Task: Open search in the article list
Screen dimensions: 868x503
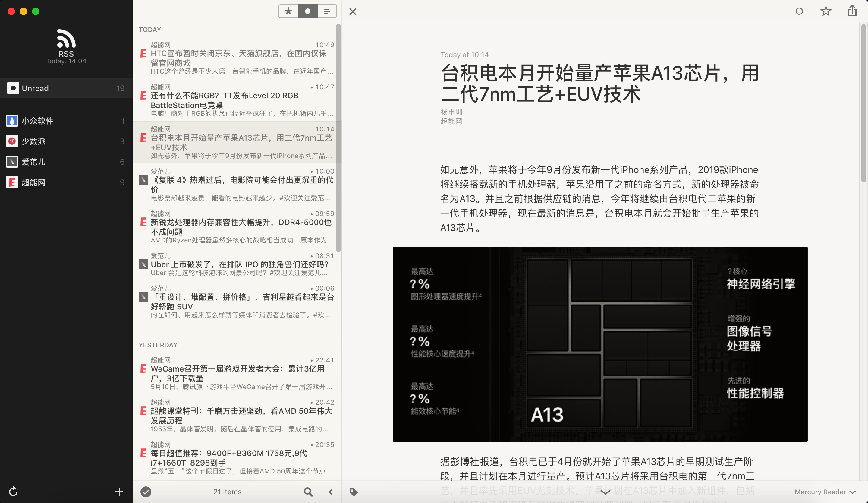Action: click(x=308, y=492)
